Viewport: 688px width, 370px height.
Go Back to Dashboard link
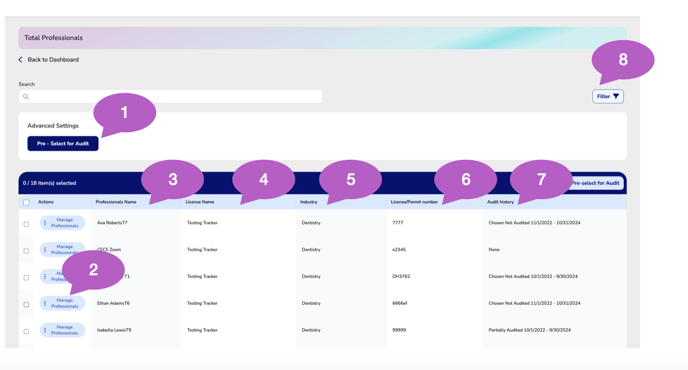[53, 60]
